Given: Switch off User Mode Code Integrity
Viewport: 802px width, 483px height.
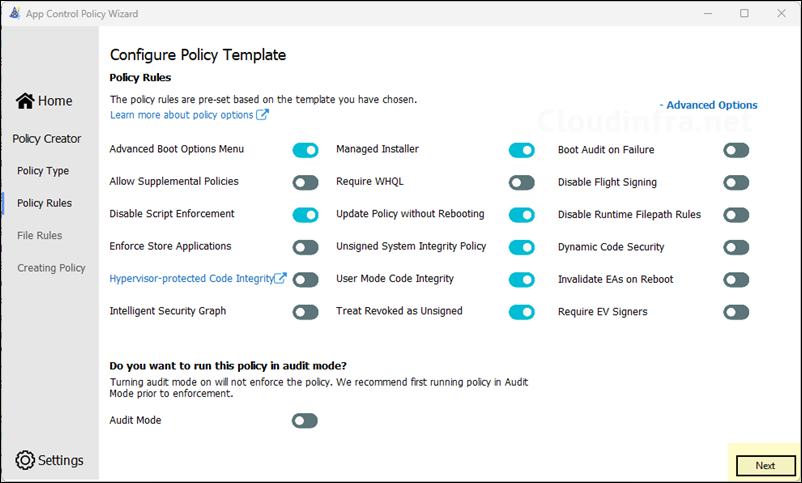Looking at the screenshot, I should (x=521, y=279).
